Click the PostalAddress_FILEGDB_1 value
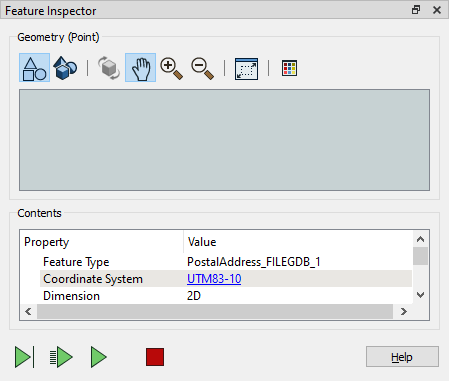Image resolution: width=449 pixels, height=381 pixels. [254, 262]
